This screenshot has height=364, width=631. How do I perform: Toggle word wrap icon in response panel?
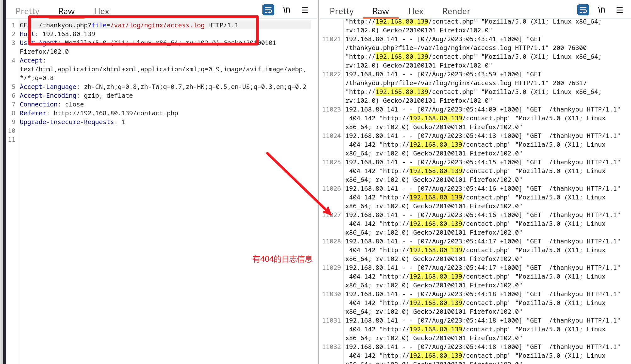click(x=583, y=10)
